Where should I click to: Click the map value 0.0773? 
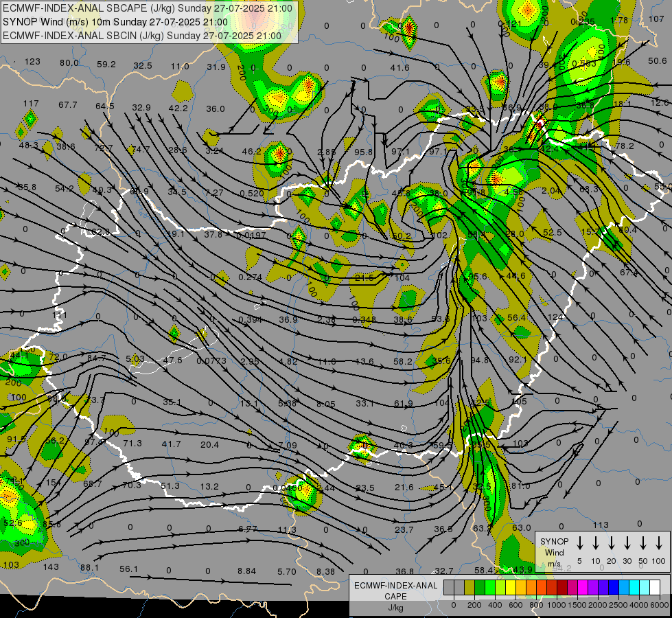pos(211,360)
